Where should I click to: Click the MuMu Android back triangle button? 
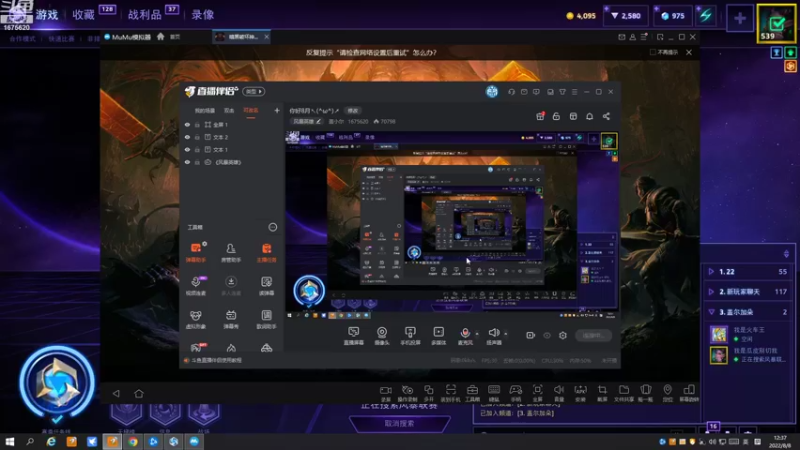116,393
